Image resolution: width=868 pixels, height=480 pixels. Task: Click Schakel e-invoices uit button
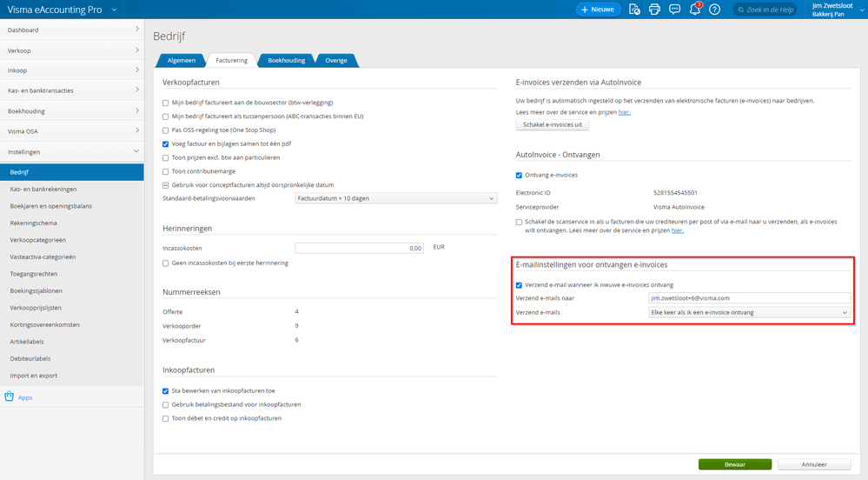552,124
